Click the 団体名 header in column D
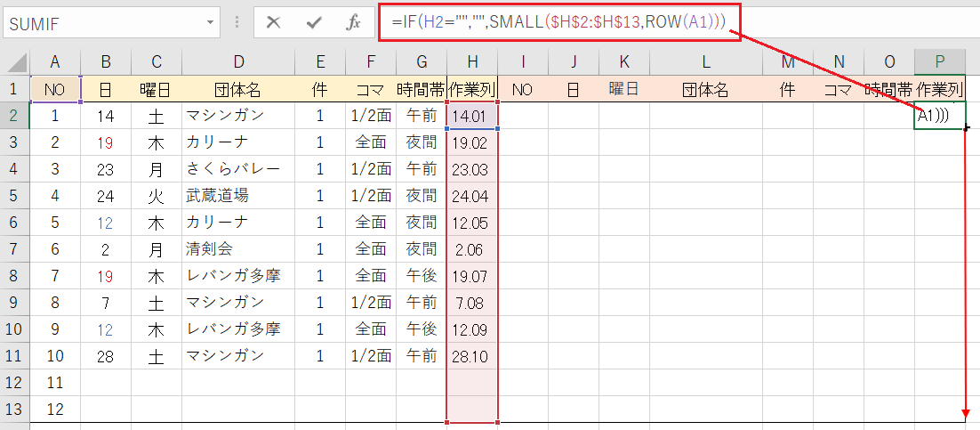The width and height of the screenshot is (980, 430). 238,89
